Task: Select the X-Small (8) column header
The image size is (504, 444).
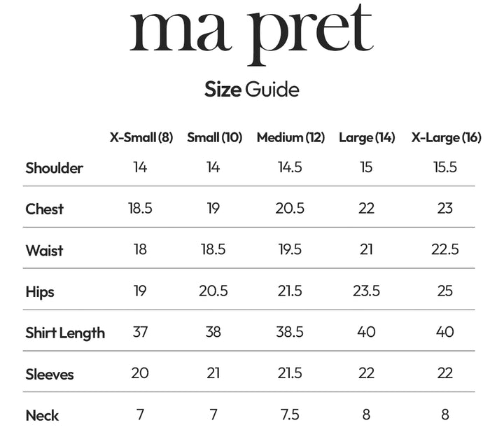Action: pos(141,137)
